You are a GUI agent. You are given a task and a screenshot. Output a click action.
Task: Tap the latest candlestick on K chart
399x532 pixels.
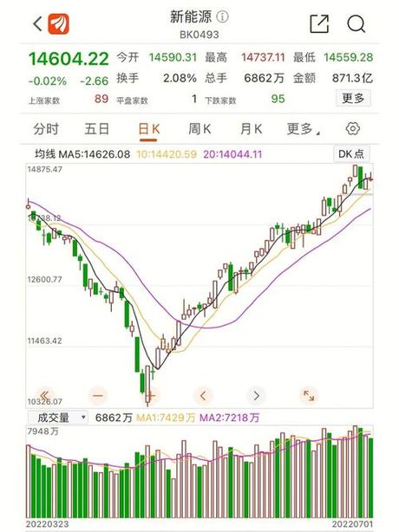(x=371, y=177)
